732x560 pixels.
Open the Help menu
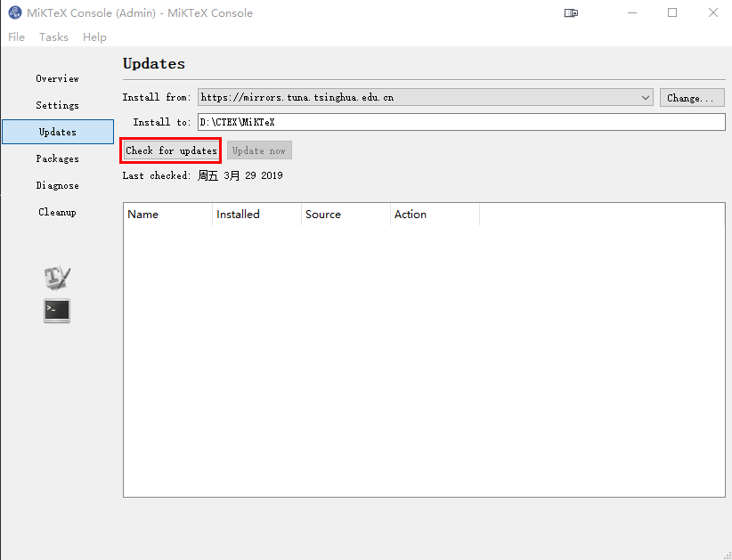[x=94, y=37]
